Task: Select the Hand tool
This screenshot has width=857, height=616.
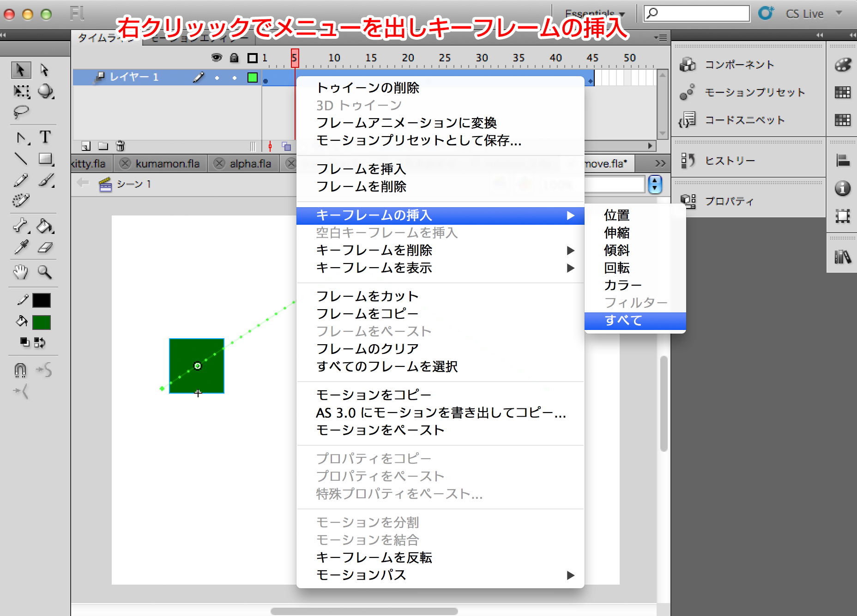Action: 20,272
